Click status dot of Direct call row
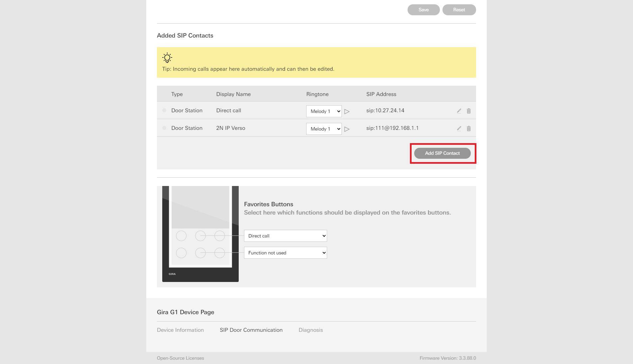The width and height of the screenshot is (633, 364). coord(164,110)
